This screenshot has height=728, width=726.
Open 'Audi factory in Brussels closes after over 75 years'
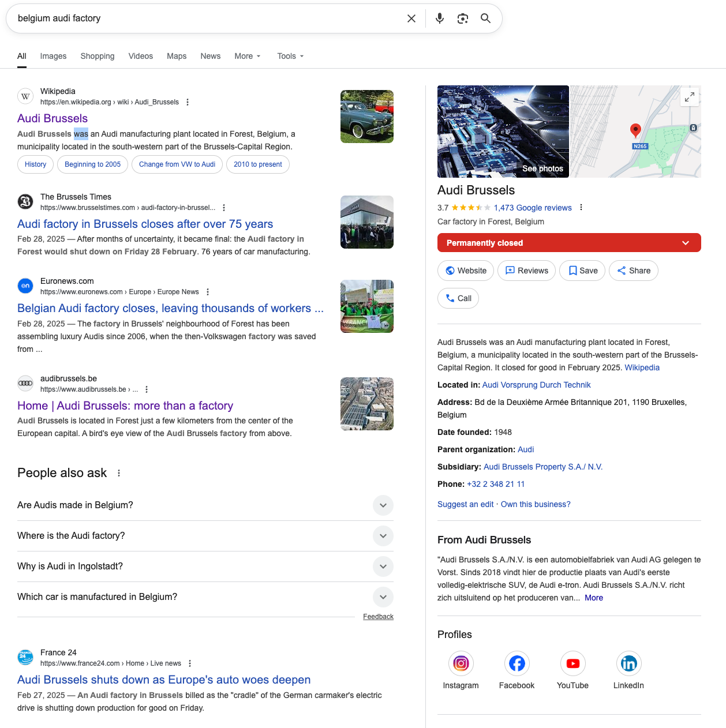coord(145,224)
